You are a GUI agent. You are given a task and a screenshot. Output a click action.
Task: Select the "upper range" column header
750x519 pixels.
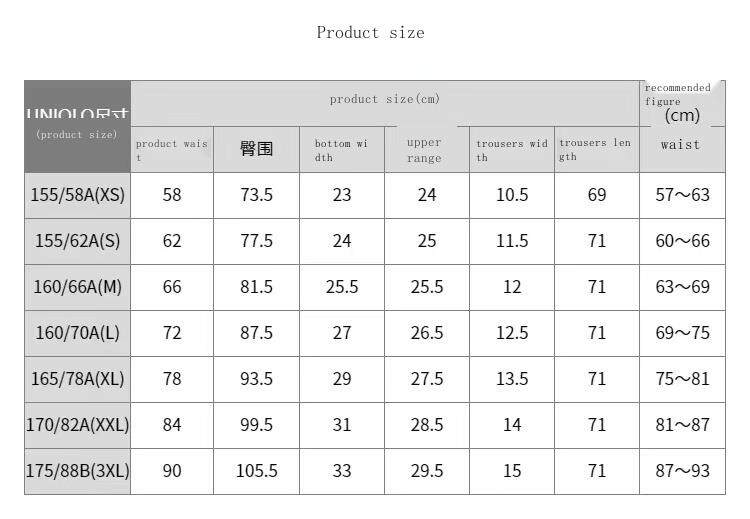click(424, 150)
